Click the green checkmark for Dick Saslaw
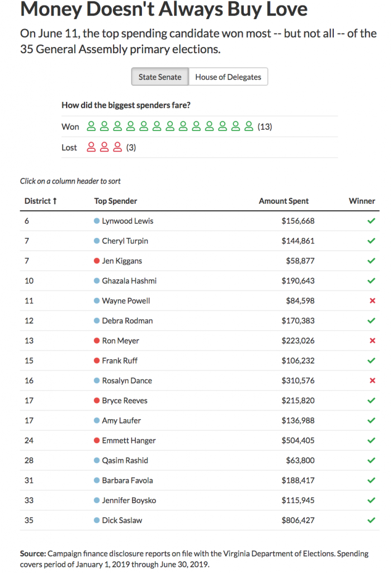 pyautogui.click(x=372, y=520)
